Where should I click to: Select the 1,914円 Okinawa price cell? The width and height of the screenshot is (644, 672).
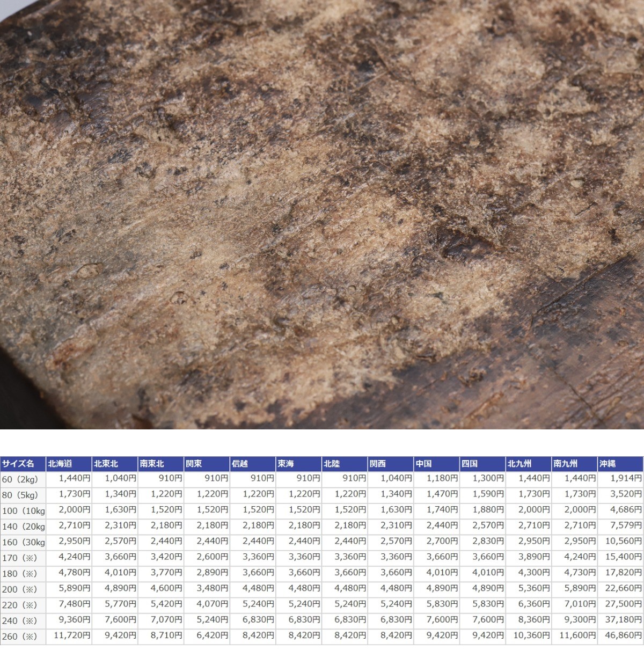(x=620, y=478)
